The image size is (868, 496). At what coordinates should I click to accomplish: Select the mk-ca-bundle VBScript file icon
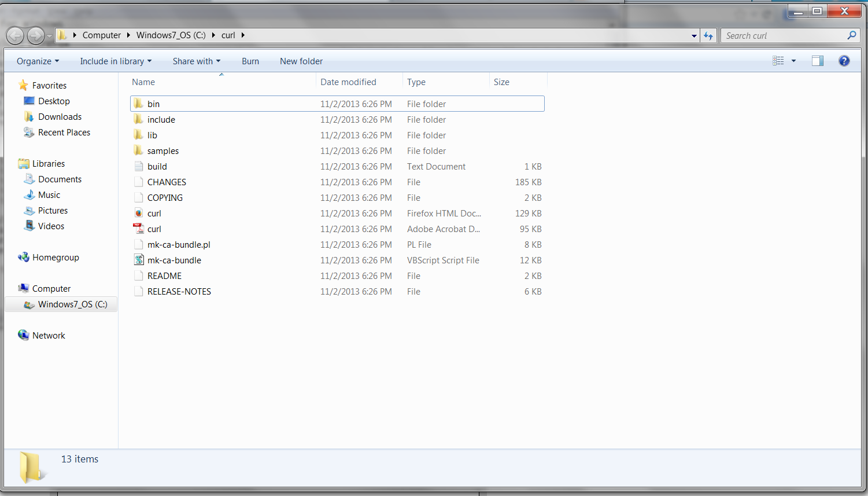tap(138, 260)
